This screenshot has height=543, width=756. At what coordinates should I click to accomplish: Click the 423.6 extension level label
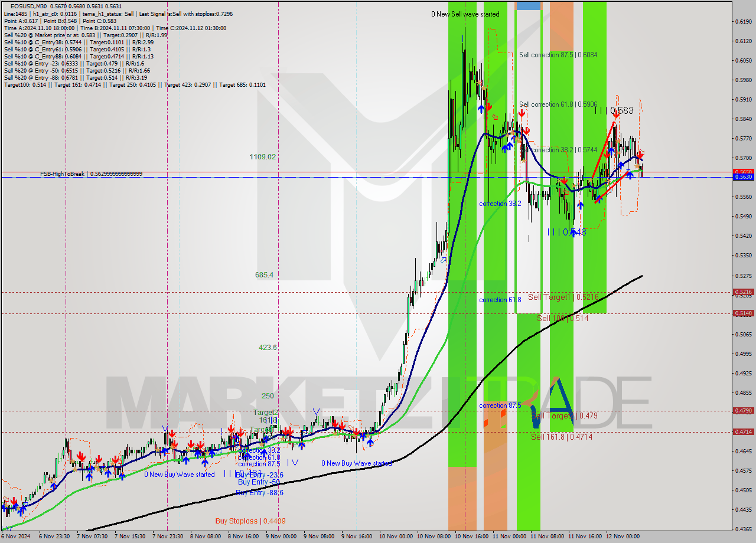pos(268,348)
